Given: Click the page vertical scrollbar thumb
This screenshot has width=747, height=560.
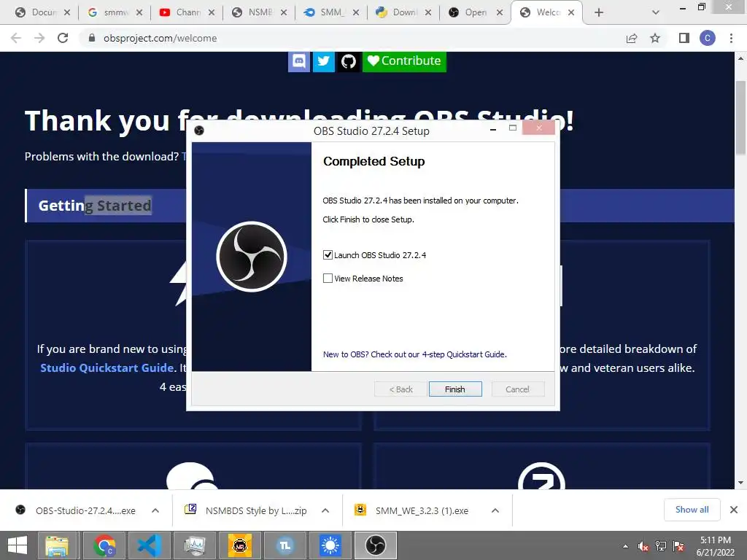Looking at the screenshot, I should coord(740,117).
